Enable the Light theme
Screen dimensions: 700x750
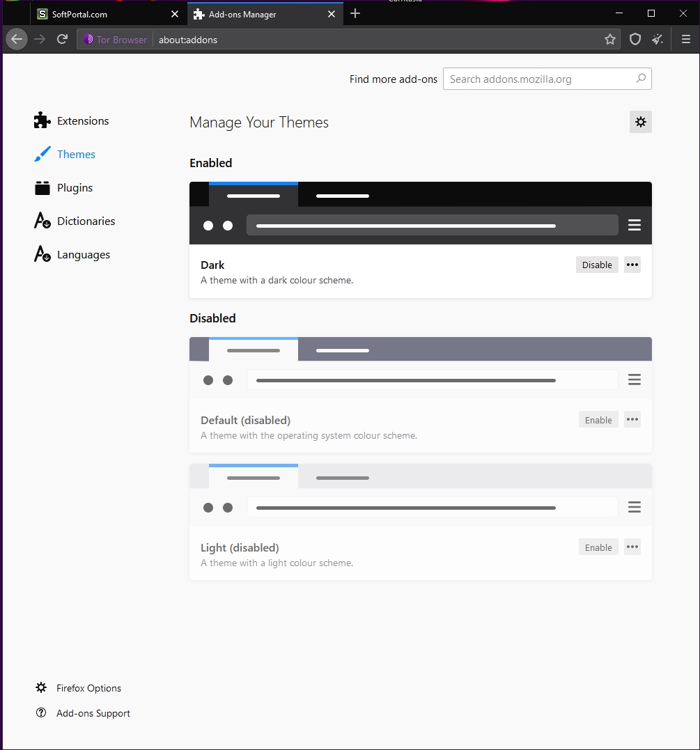click(598, 547)
